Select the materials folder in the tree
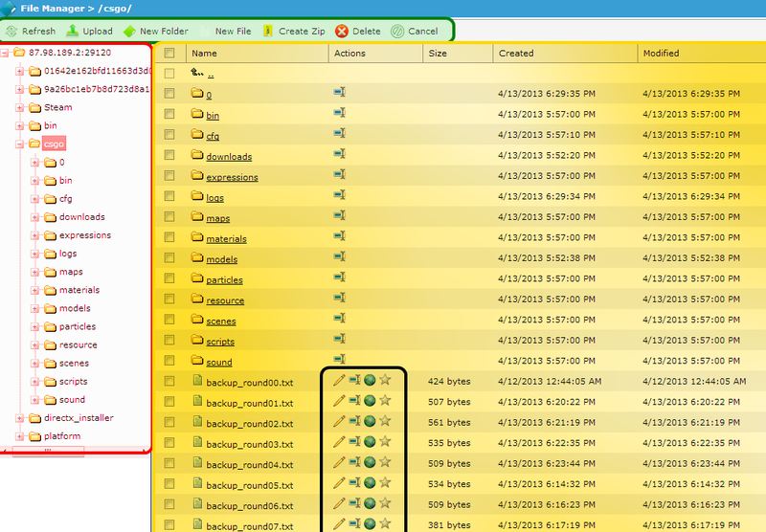 point(79,290)
